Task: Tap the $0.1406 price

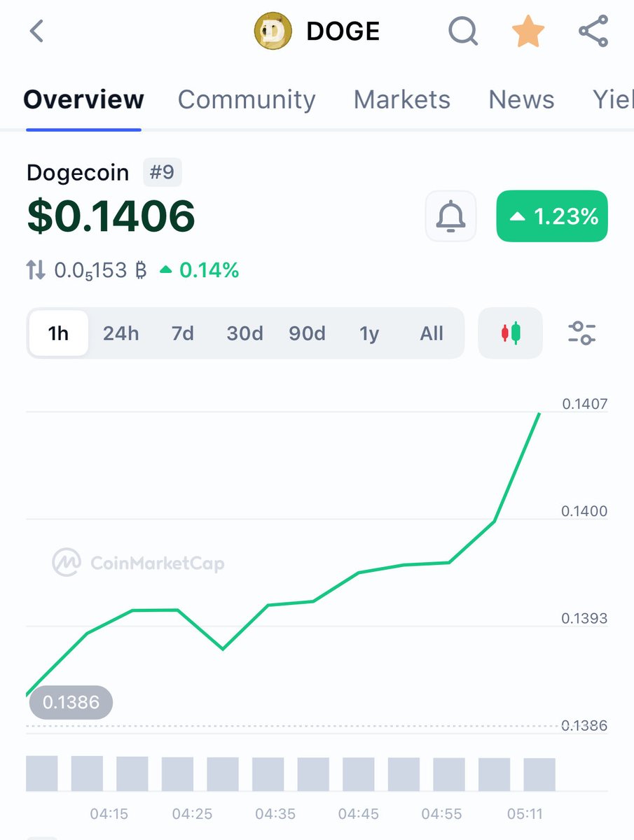Action: (x=111, y=216)
